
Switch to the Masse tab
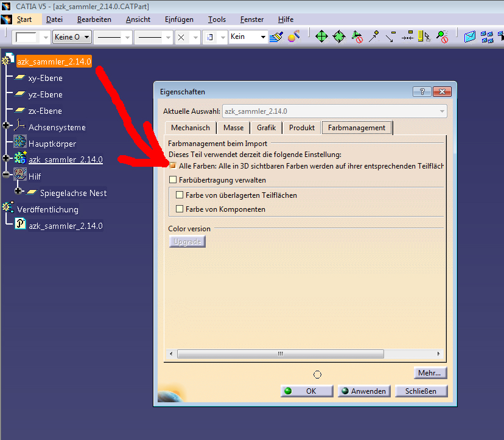coord(233,128)
